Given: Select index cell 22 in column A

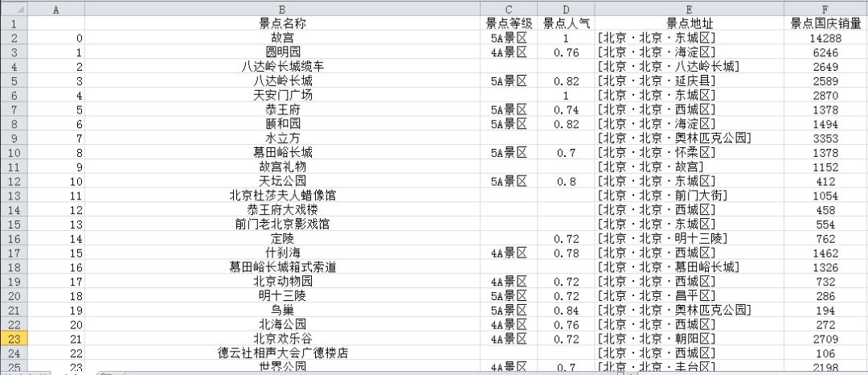Looking at the screenshot, I should (56, 352).
